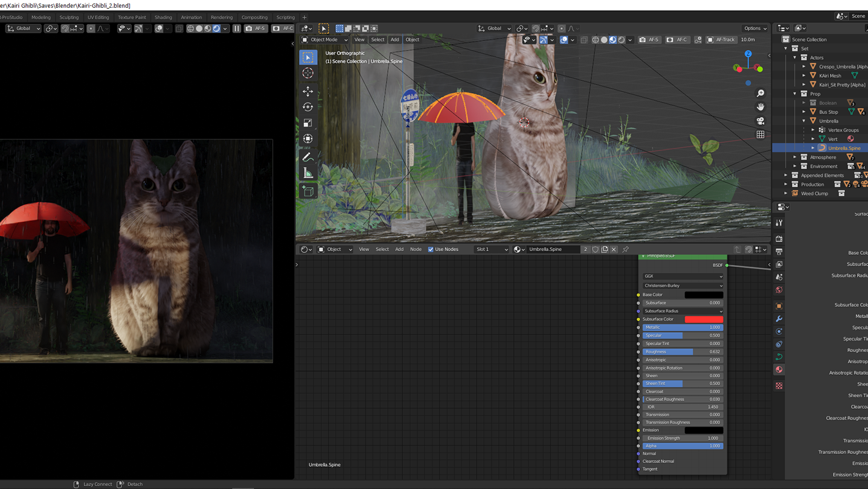868x489 pixels.
Task: Click the Subsurface Color red swatch
Action: coord(704,319)
